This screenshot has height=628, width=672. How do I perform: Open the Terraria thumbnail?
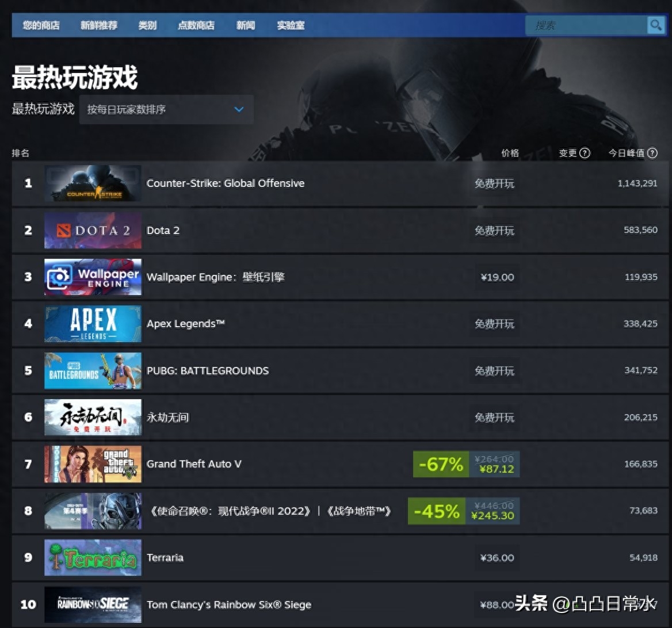click(93, 557)
